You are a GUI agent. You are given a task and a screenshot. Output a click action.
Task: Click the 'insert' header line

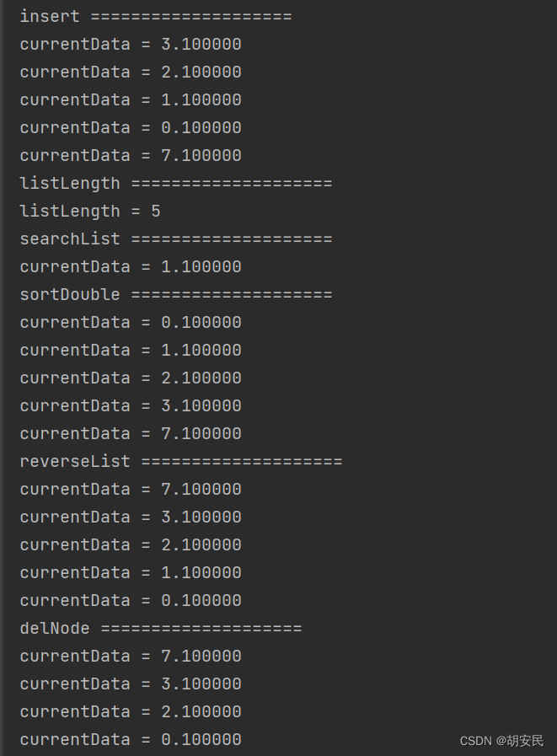click(155, 16)
